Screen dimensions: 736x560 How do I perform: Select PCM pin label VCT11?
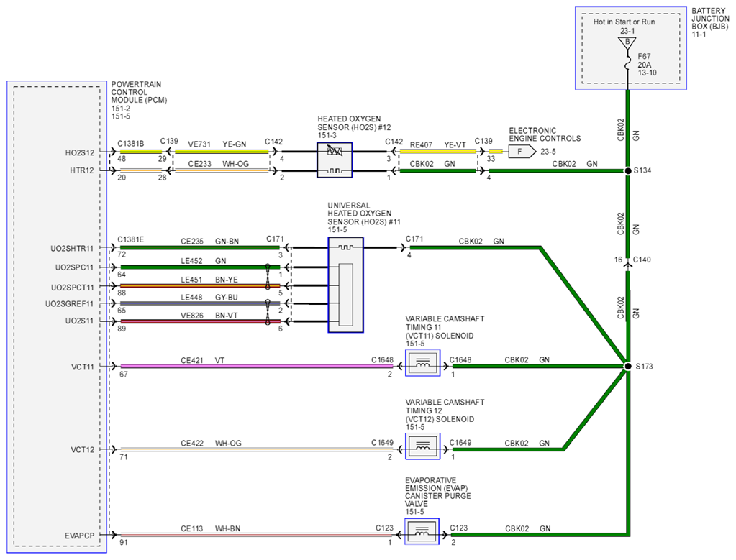(83, 367)
